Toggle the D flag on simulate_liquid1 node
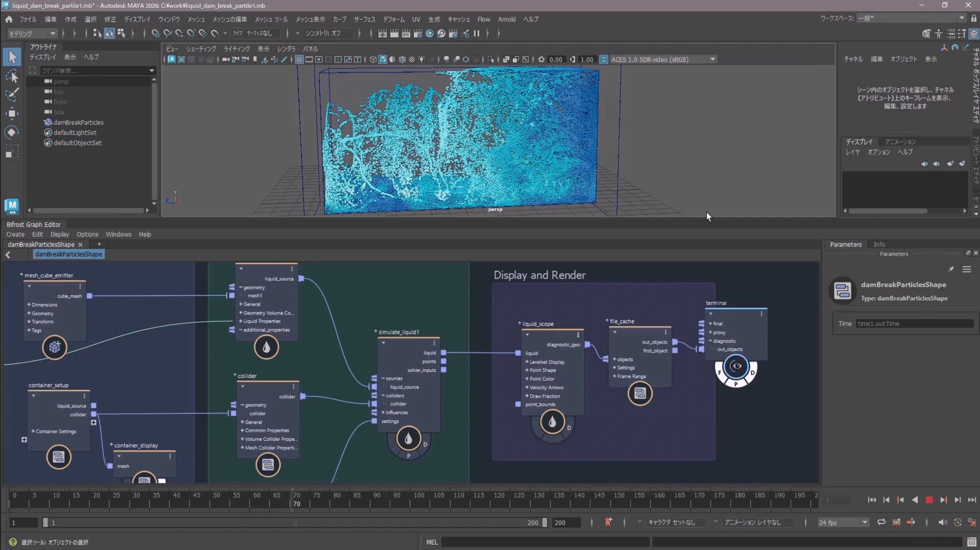The image size is (980, 550). pos(425,444)
